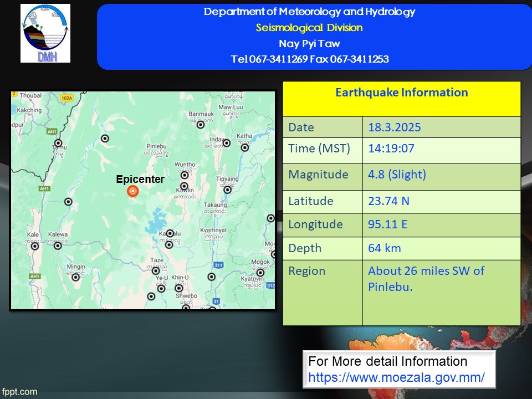This screenshot has width=532, height=399.
Task: Click the Shwebo label on map
Action: click(x=186, y=296)
